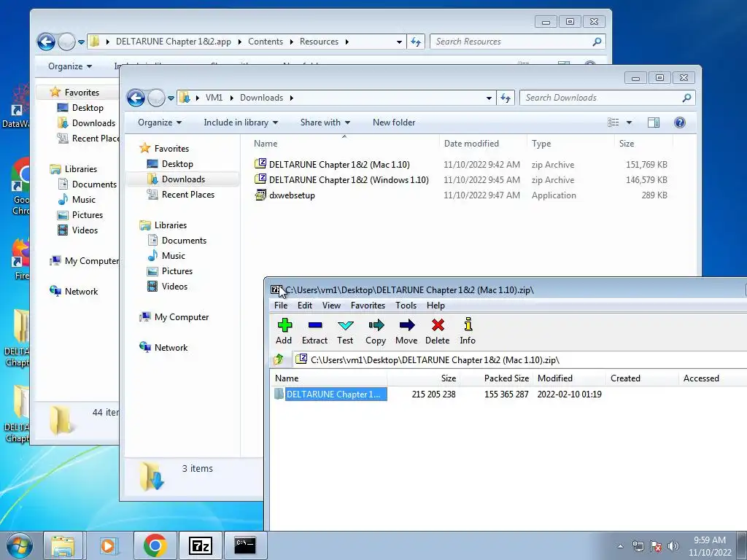Open the Windows Start menu
747x560 pixels.
pos(19,545)
